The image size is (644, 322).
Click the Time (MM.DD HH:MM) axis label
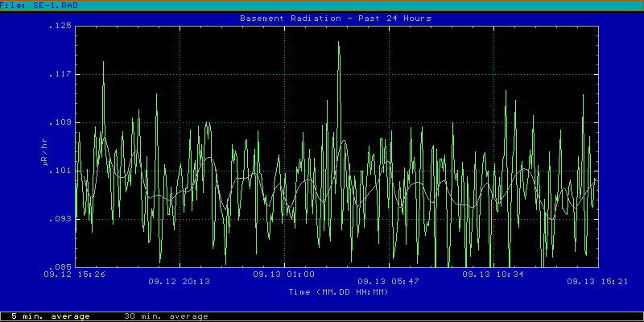point(338,292)
